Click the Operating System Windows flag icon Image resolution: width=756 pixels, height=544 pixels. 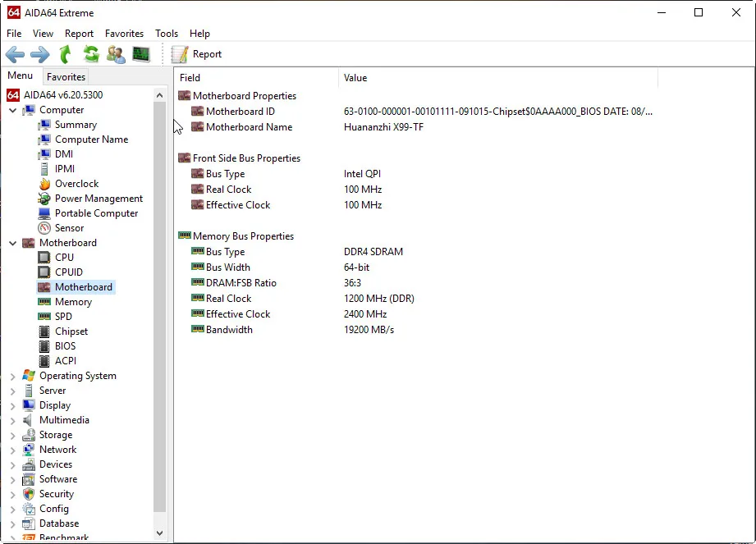(x=29, y=375)
